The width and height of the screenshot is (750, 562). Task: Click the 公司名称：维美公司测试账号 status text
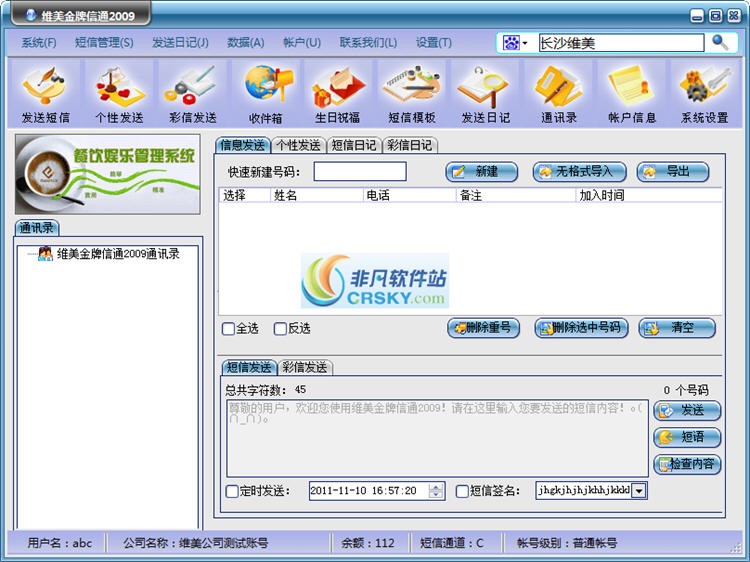[196, 543]
